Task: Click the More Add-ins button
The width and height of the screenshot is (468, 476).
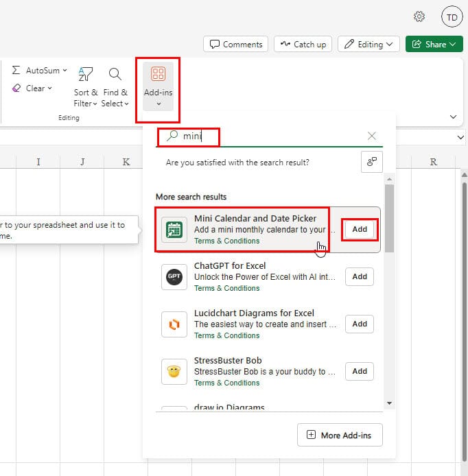Action: (340, 435)
